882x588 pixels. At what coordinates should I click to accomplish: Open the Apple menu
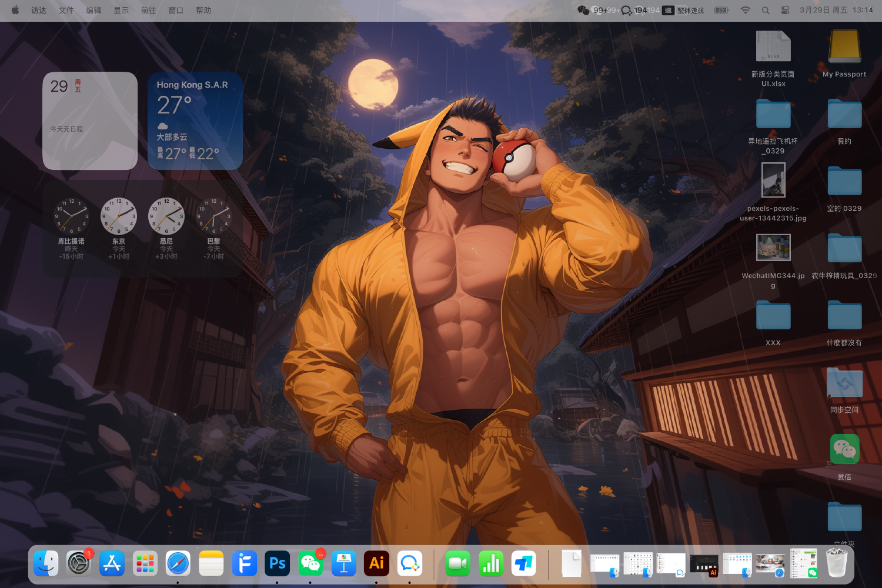tap(15, 11)
